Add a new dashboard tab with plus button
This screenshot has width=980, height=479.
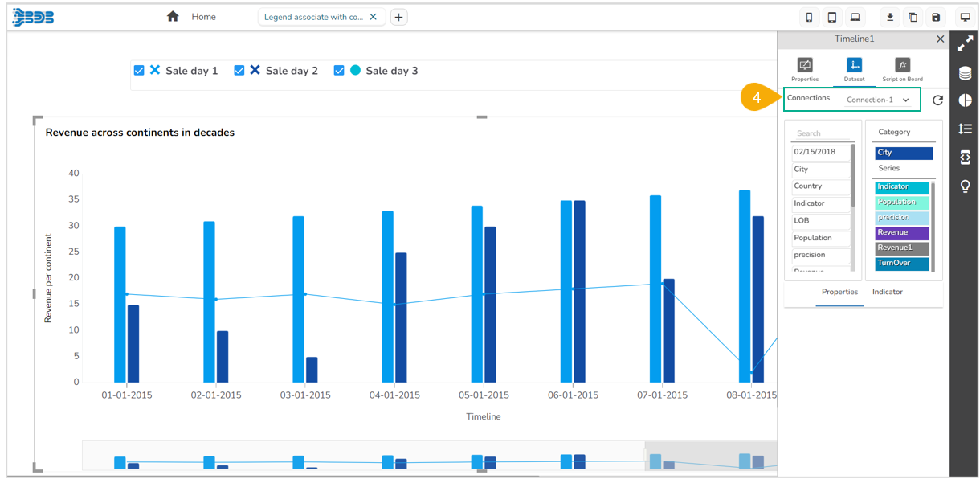coord(398,17)
